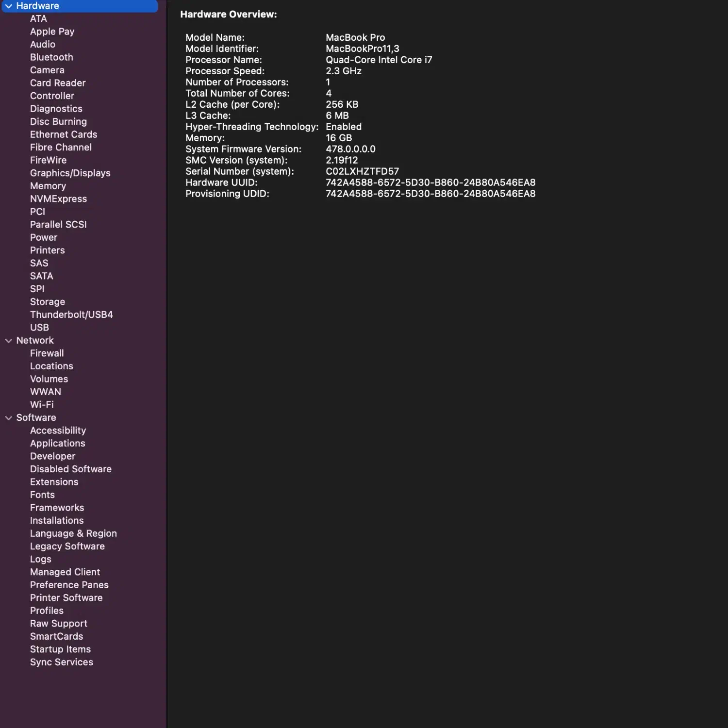Screen dimensions: 728x728
Task: Select NVMExpress in the sidebar
Action: coord(58,199)
